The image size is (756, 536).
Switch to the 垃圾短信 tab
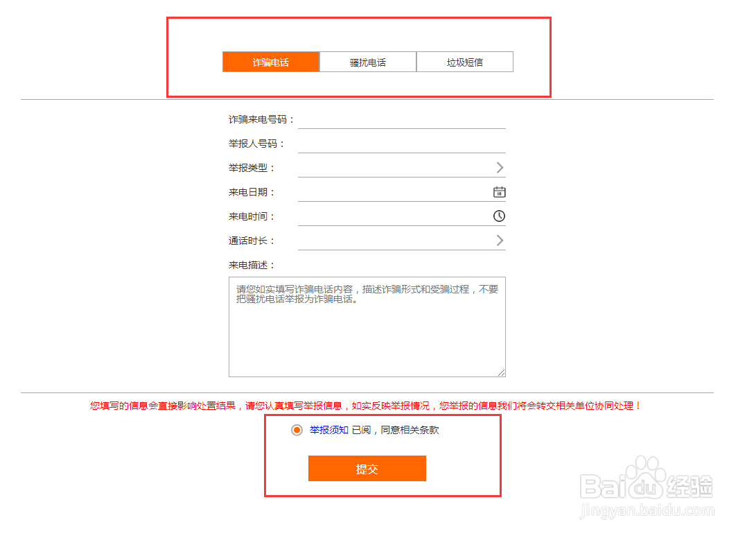pyautogui.click(x=464, y=62)
